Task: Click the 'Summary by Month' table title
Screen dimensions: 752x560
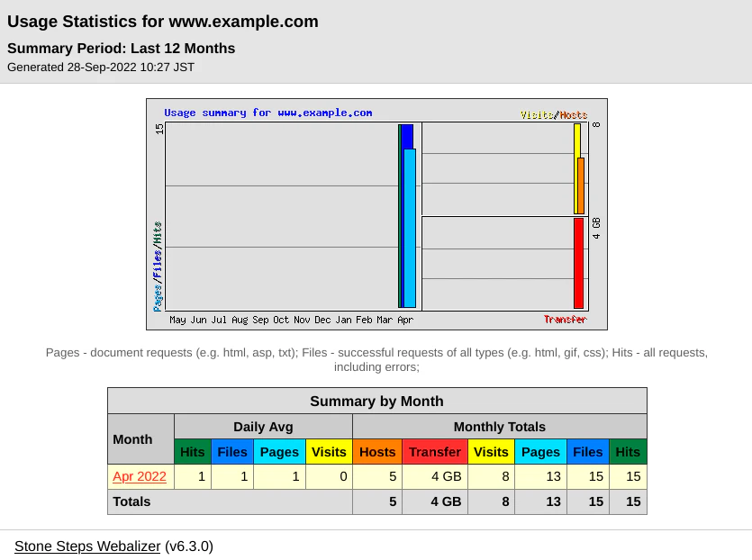Action: click(x=377, y=401)
